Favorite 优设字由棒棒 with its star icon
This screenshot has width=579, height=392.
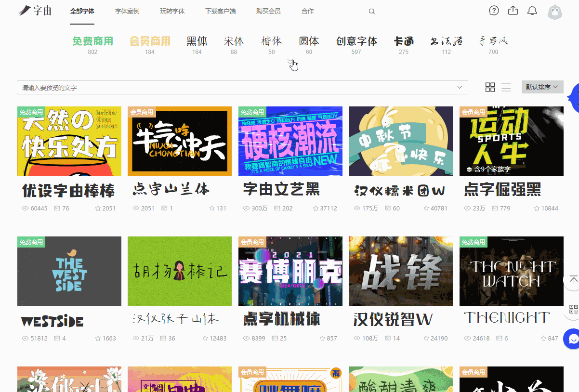tap(98, 208)
